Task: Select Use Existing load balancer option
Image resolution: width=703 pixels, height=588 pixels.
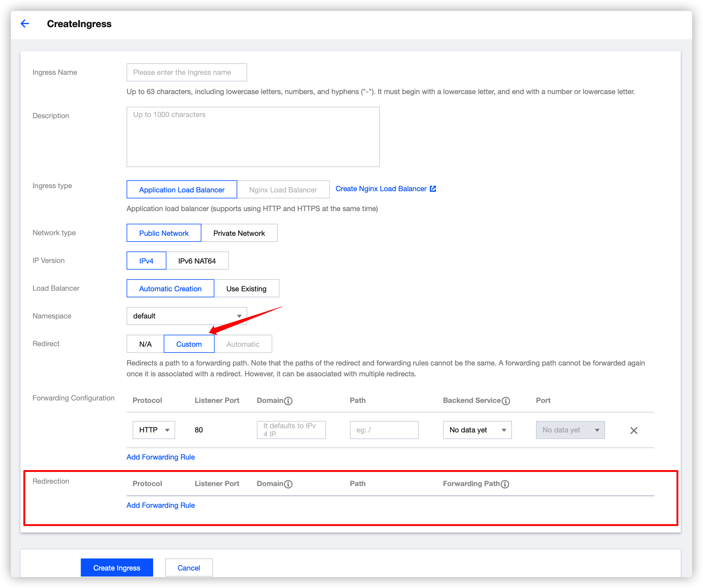Action: (x=246, y=289)
